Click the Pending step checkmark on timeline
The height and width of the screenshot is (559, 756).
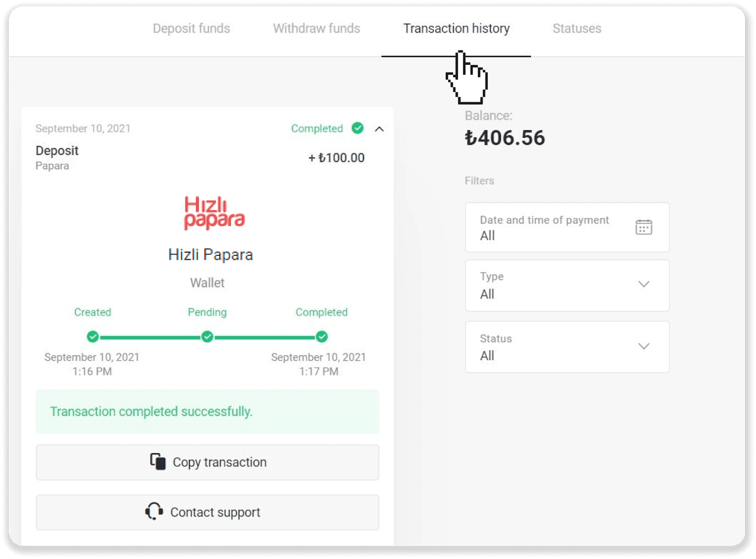(x=207, y=337)
